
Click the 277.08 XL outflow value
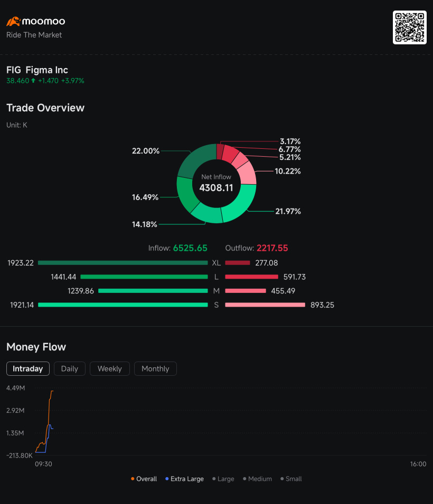[x=266, y=263]
